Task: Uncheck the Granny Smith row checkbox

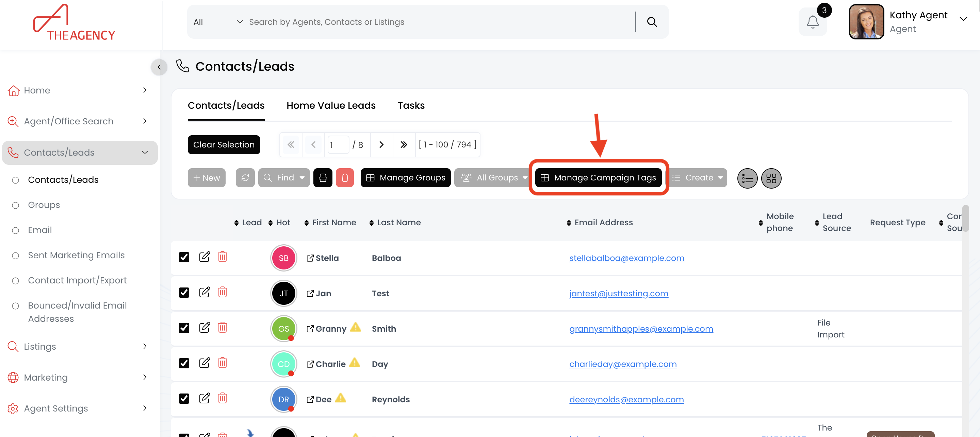Action: click(184, 328)
